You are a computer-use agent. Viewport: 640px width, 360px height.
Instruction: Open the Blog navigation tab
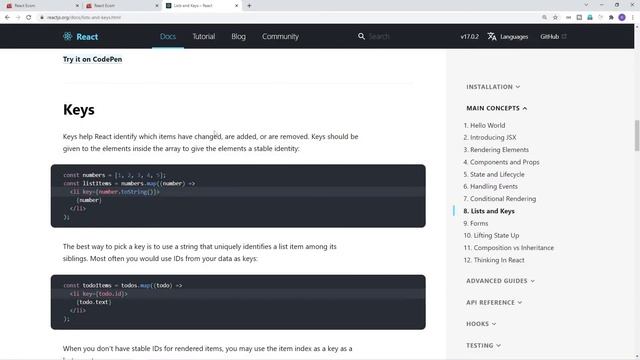[238, 36]
